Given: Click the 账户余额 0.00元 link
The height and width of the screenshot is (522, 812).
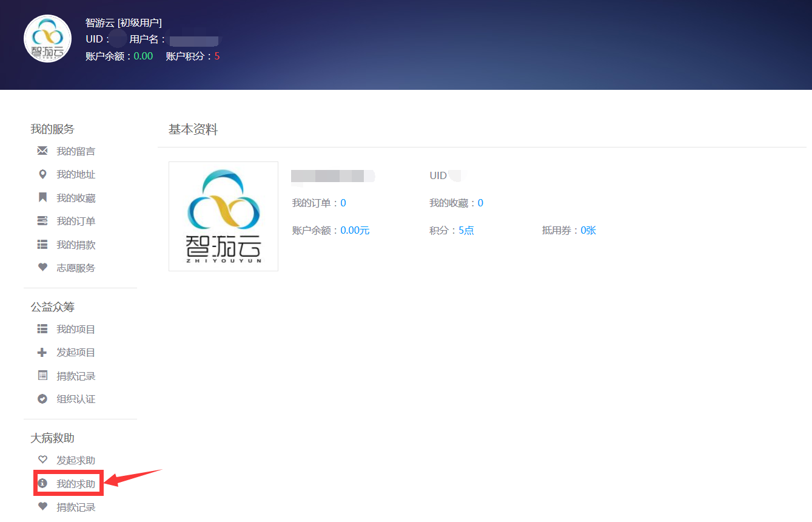Looking at the screenshot, I should click(355, 230).
